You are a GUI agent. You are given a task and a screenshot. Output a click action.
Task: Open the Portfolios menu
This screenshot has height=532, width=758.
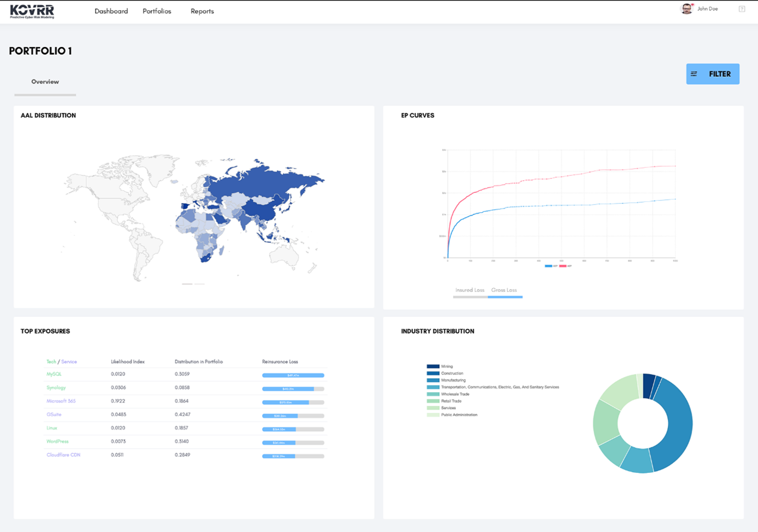[157, 11]
